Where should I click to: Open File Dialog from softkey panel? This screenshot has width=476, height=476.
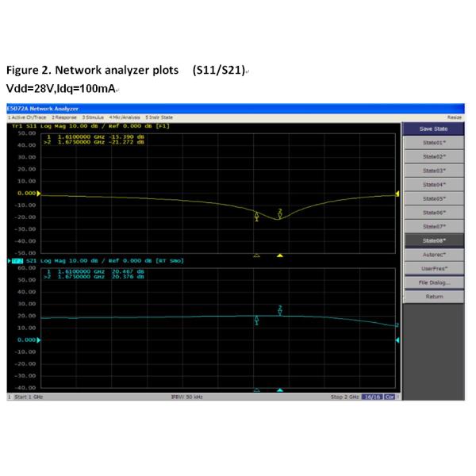point(432,282)
